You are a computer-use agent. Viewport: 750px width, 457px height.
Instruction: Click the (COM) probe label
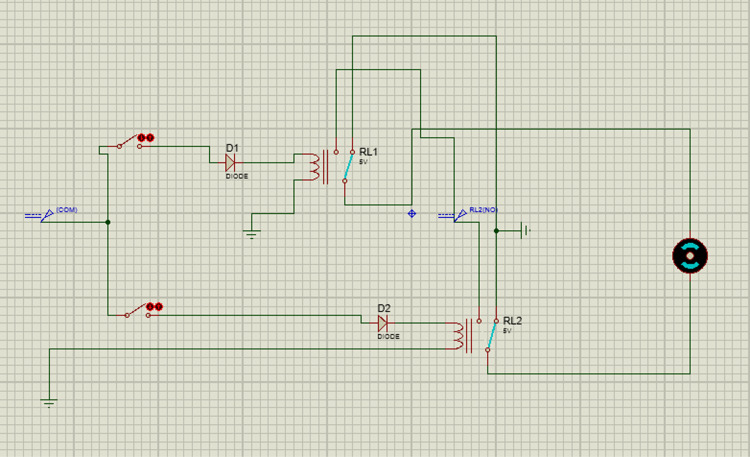(66, 210)
